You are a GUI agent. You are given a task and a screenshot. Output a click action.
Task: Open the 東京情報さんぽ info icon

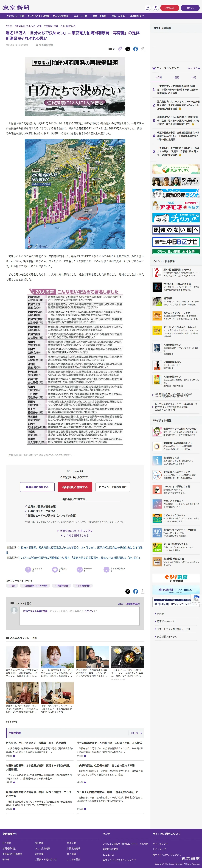pyautogui.click(x=157, y=461)
